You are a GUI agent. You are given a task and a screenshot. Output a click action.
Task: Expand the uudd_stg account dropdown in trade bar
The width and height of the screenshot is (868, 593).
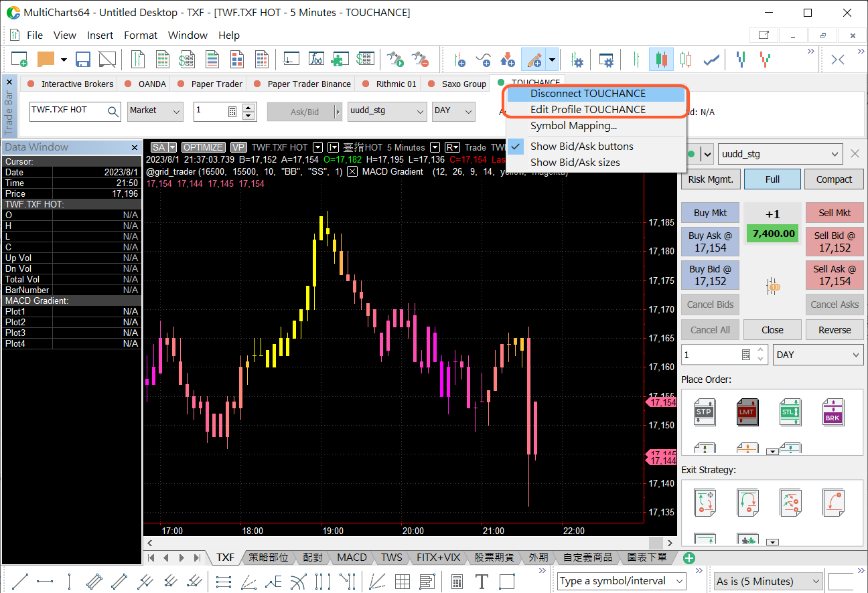(x=386, y=111)
